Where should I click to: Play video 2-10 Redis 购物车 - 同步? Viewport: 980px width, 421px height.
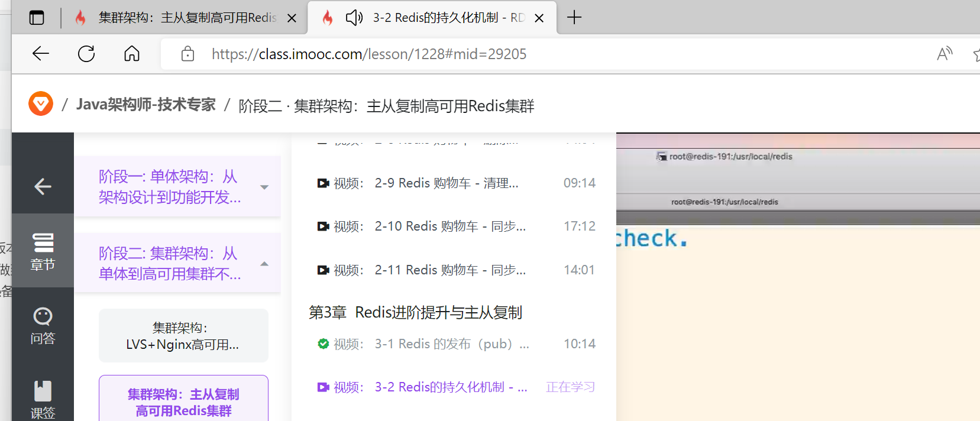click(455, 226)
